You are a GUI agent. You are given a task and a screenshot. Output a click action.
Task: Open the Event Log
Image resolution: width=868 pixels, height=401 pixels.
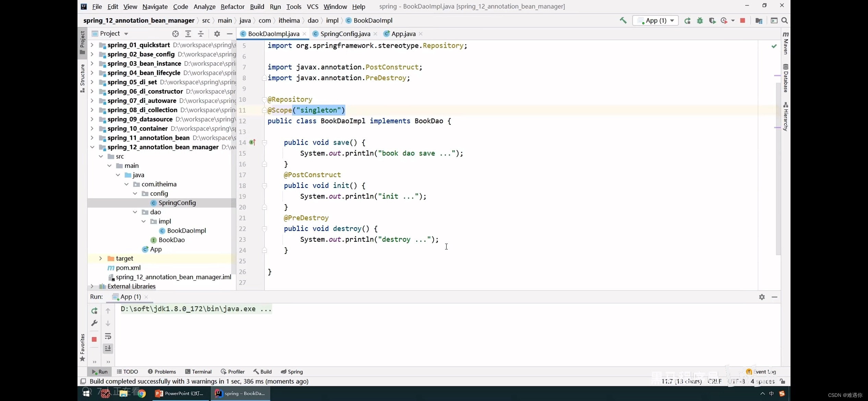(761, 372)
